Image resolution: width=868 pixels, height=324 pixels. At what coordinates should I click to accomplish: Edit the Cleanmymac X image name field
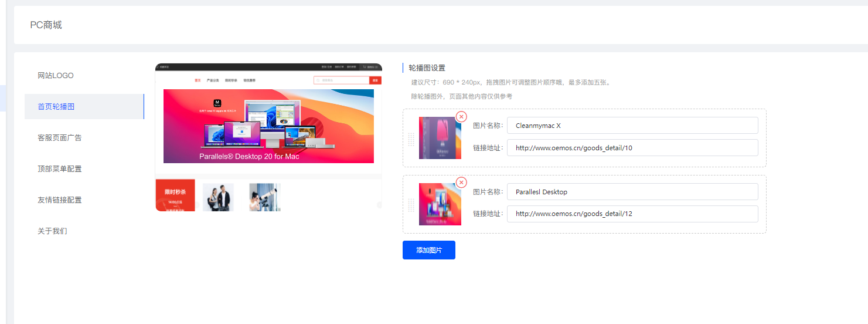tap(632, 126)
